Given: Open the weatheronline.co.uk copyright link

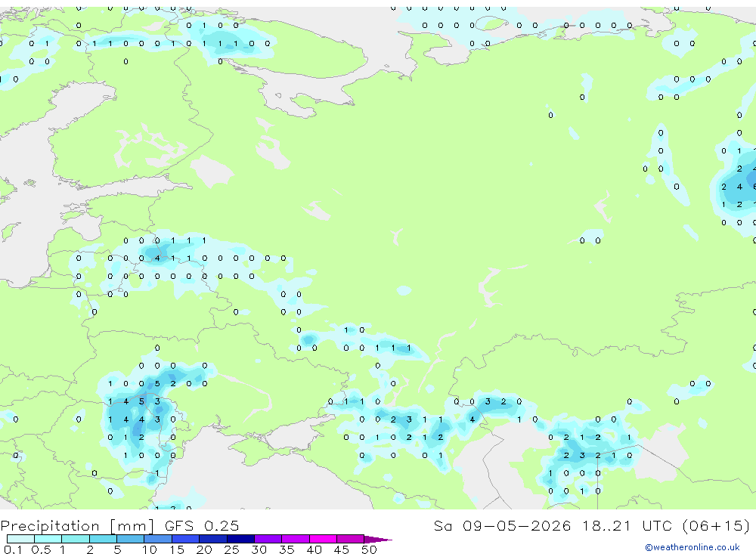Looking at the screenshot, I should pos(692,547).
